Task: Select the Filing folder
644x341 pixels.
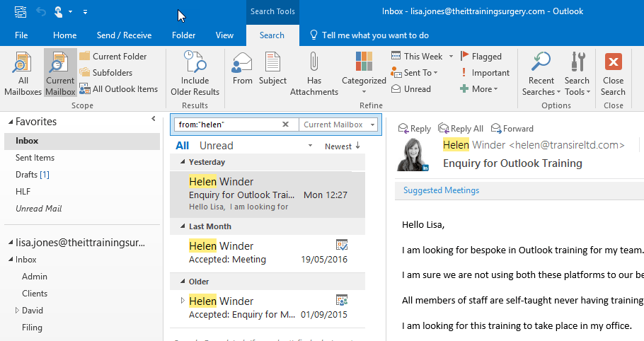Action: click(x=32, y=328)
